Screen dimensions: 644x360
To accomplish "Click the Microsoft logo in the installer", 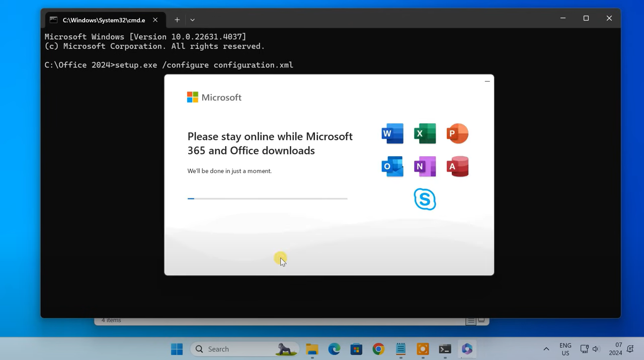I will (x=214, y=97).
